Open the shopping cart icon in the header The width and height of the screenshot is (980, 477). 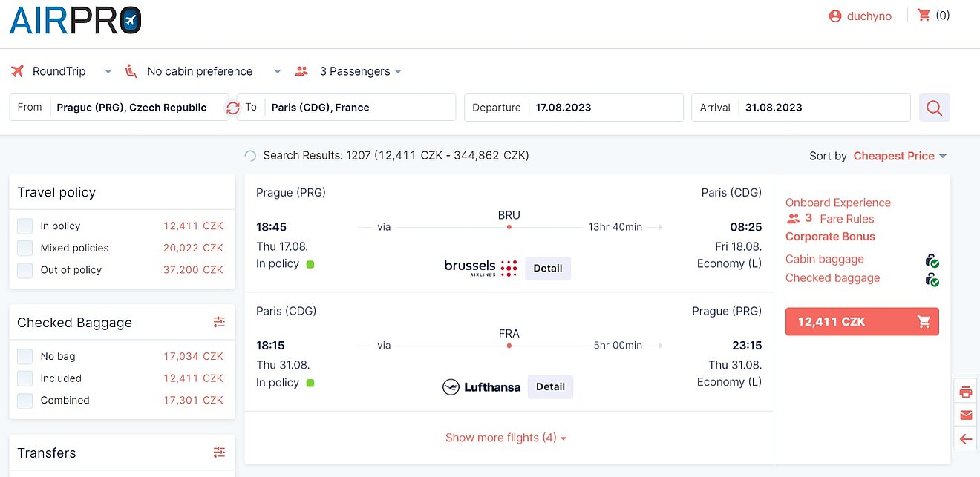tap(924, 15)
